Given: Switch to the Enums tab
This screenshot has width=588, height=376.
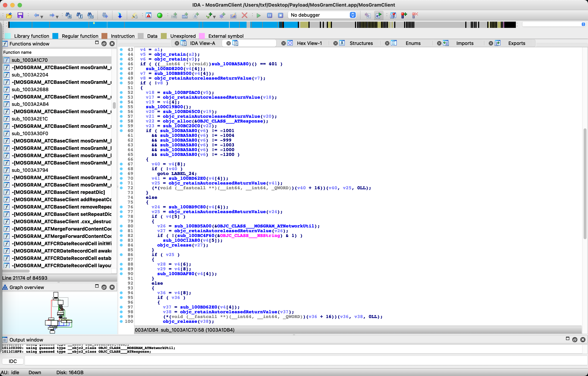Looking at the screenshot, I should tap(413, 43).
